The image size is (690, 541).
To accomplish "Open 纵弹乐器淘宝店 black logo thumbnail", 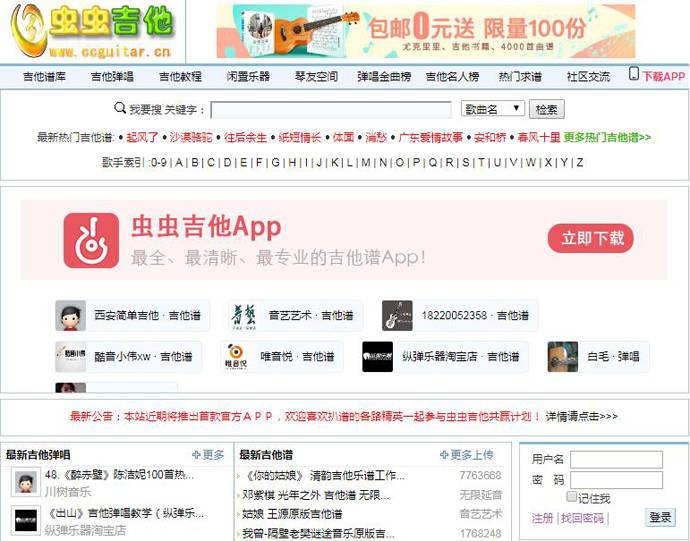I will (377, 357).
